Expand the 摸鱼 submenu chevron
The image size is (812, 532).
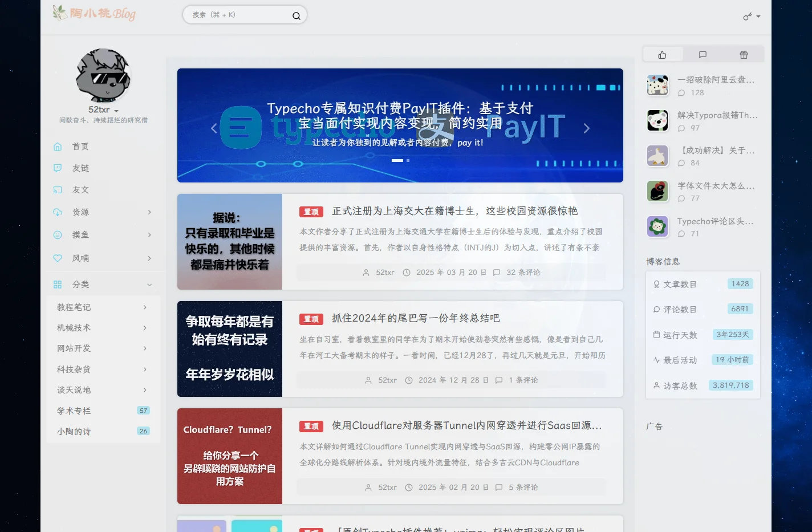click(x=149, y=235)
